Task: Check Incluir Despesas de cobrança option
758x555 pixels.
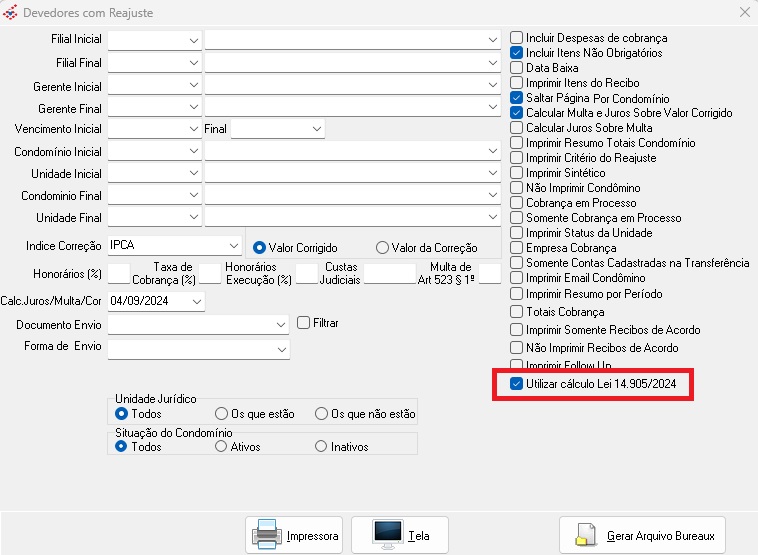Action: pyautogui.click(x=516, y=37)
